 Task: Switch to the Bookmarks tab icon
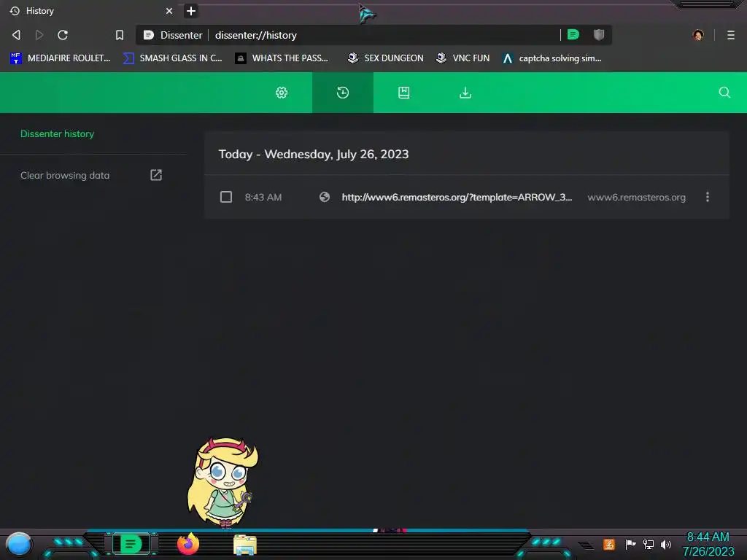(x=404, y=93)
